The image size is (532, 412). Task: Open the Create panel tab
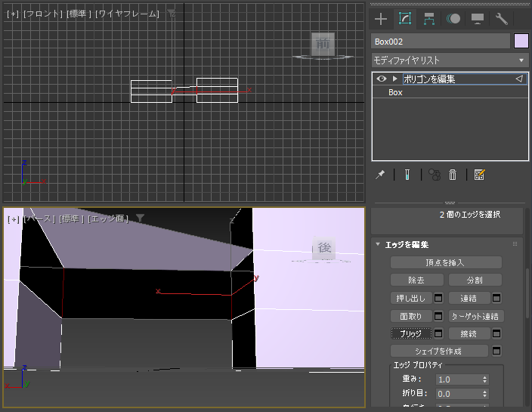[x=381, y=19]
